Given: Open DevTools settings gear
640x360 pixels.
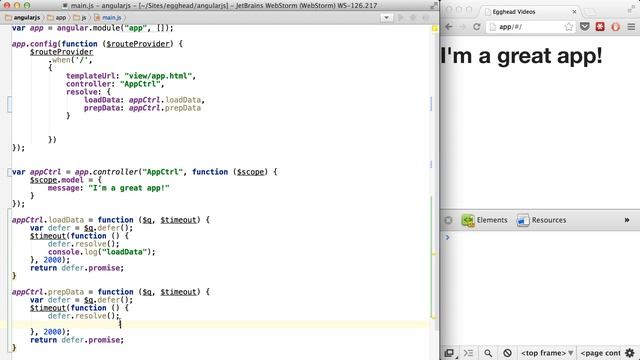Looking at the screenshot, I should 630,353.
